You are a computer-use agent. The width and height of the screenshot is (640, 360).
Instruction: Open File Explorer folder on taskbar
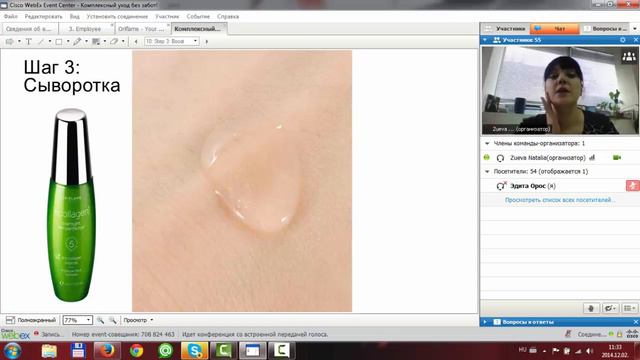pos(49,351)
